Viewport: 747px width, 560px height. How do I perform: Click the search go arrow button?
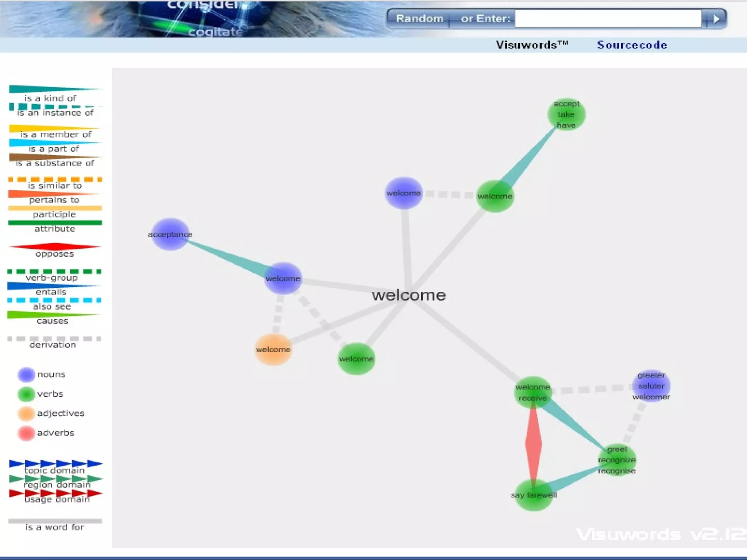click(716, 19)
